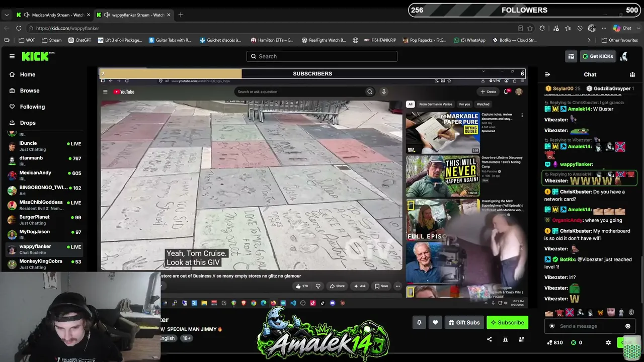The image size is (644, 362).
Task: Add this page to favourites with the star icon
Action: point(530,28)
